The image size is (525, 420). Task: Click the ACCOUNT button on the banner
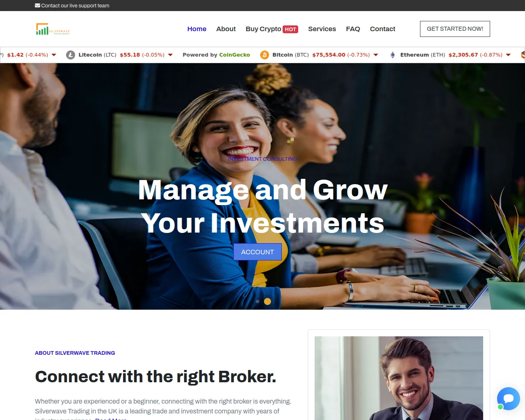(x=258, y=252)
